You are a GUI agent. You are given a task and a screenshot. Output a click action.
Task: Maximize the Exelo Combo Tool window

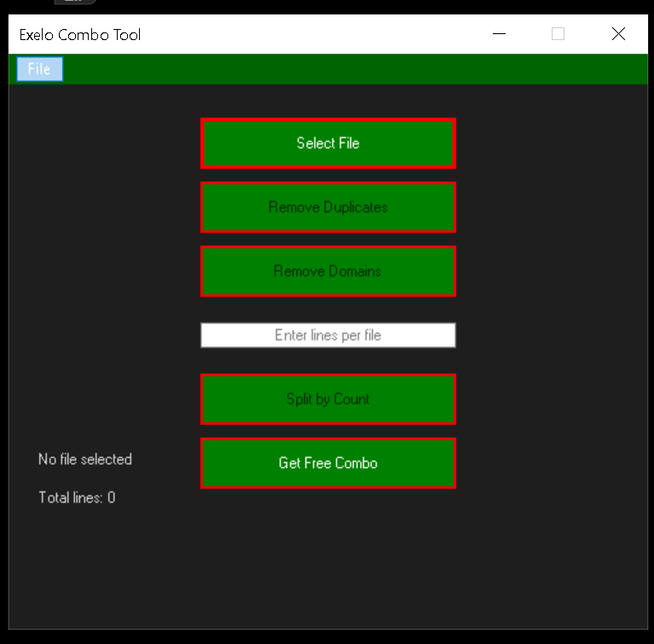click(558, 34)
